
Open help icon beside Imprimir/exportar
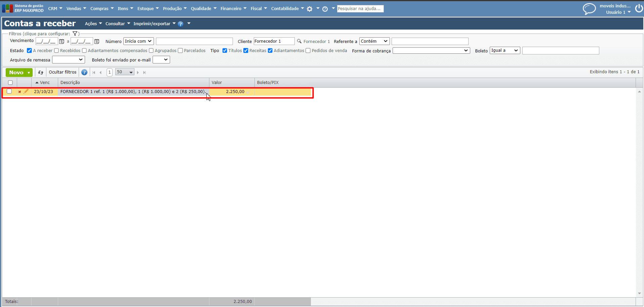180,24
